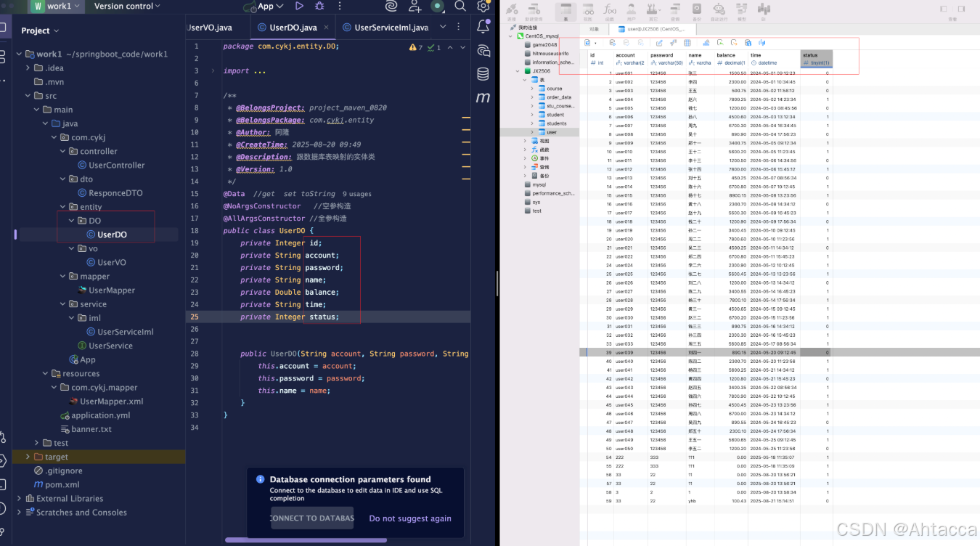The image size is (980, 546).
Task: Open more actions kebab in IntelliJ toolbar
Action: tap(338, 6)
